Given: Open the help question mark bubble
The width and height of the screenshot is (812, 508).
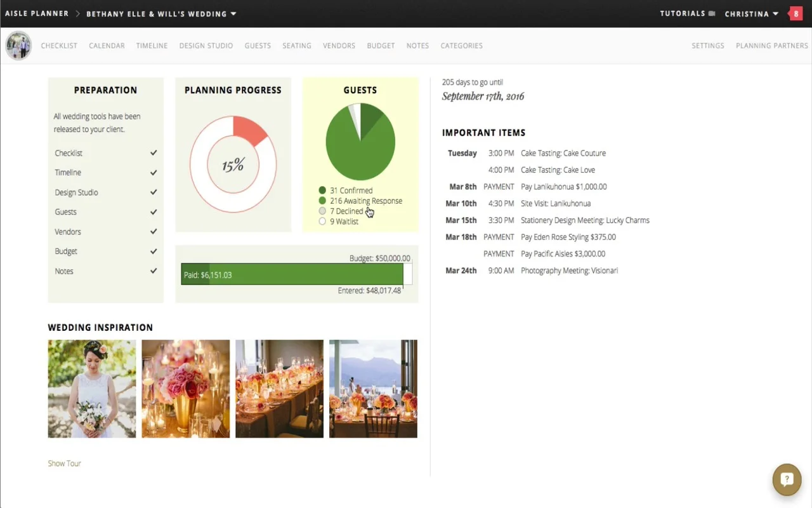Looking at the screenshot, I should (x=787, y=479).
